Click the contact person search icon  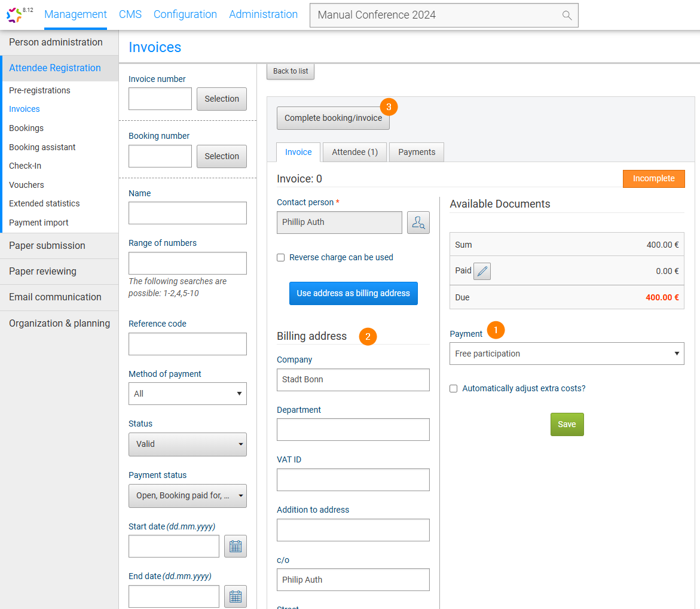click(418, 223)
